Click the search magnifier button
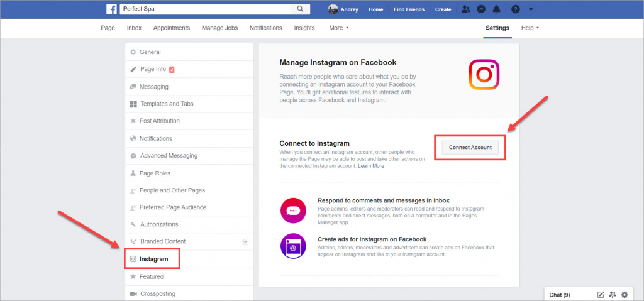 [x=300, y=9]
